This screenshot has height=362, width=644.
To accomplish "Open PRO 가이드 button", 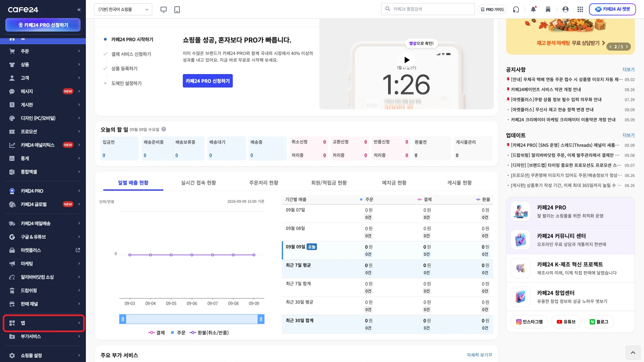I will coord(492,9).
